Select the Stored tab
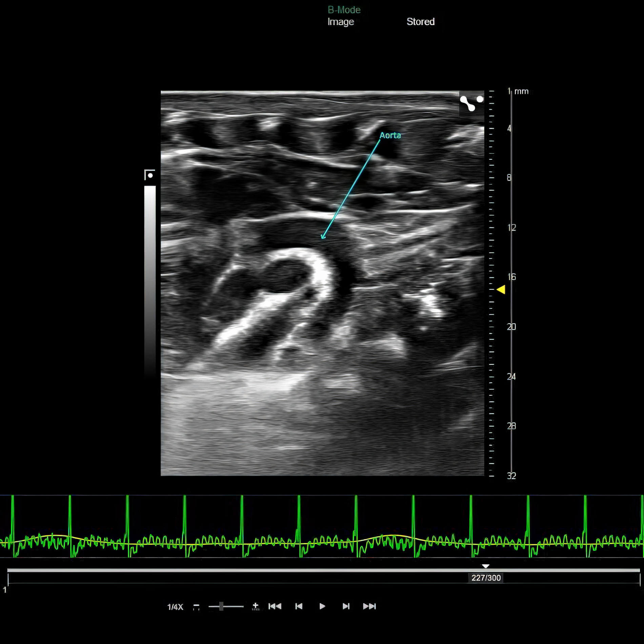 [x=420, y=22]
